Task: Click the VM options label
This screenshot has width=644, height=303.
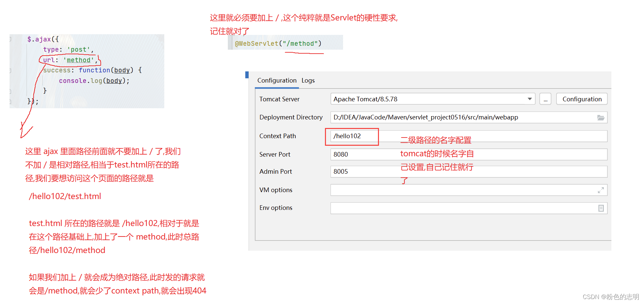Action: pyautogui.click(x=276, y=190)
